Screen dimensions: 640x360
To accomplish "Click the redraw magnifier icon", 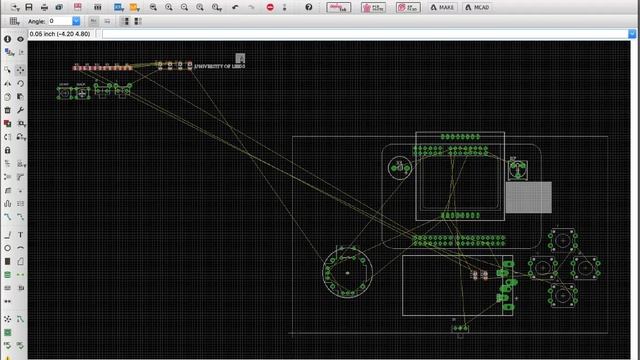I will click(x=200, y=7).
